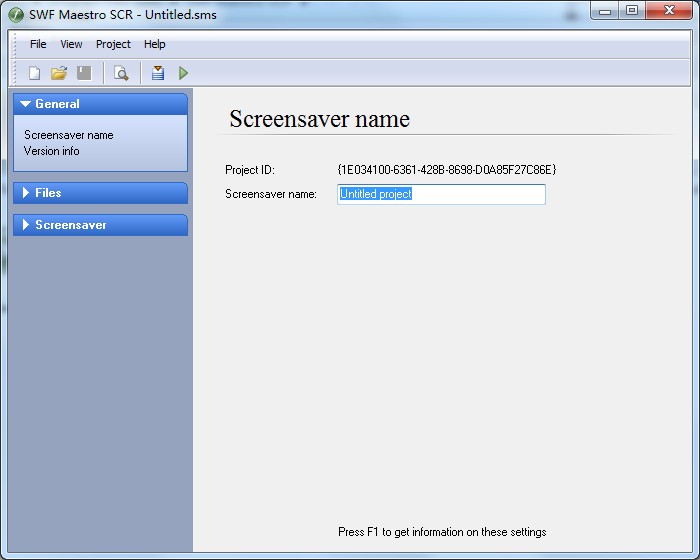
Task: Expand the Screensaver section
Action: [x=100, y=225]
